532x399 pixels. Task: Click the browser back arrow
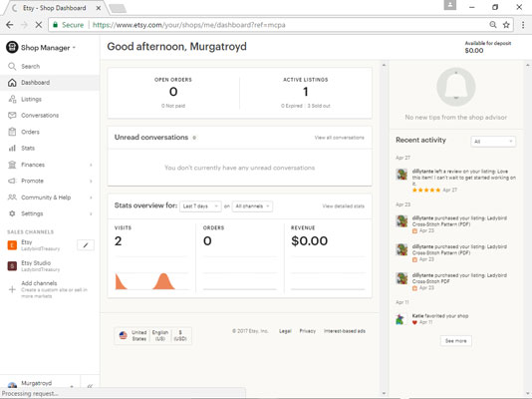pos(10,25)
